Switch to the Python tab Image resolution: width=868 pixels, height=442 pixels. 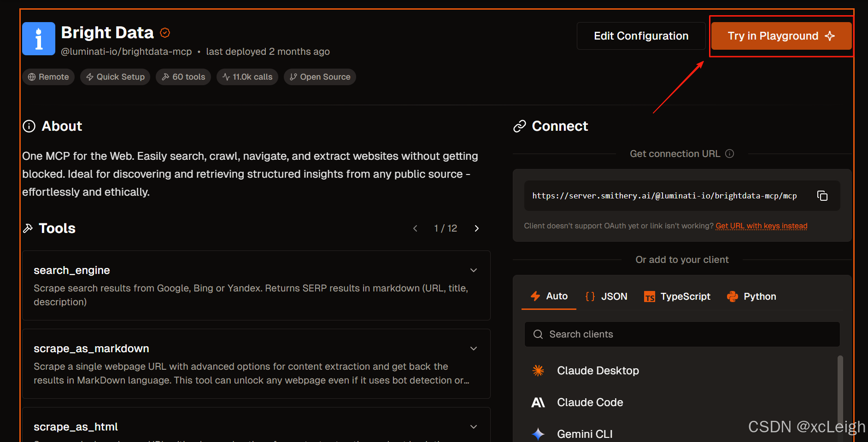click(x=751, y=297)
